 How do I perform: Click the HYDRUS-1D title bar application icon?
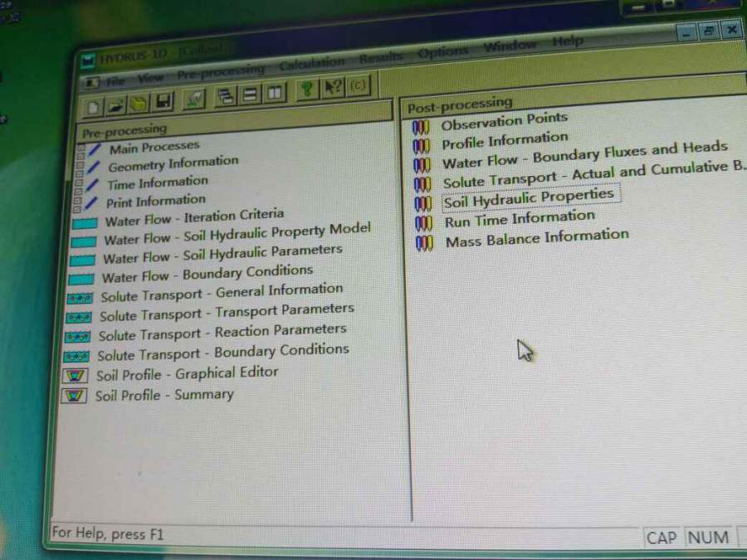point(88,61)
